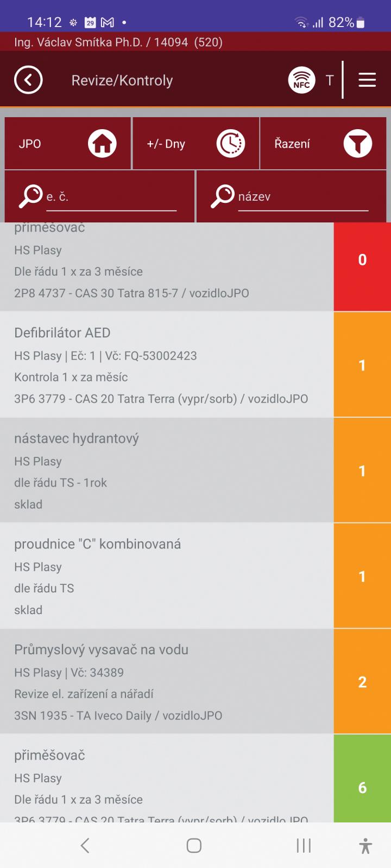This screenshot has height=868, width=391.
Task: Toggle the T mode in header
Action: coord(329,80)
